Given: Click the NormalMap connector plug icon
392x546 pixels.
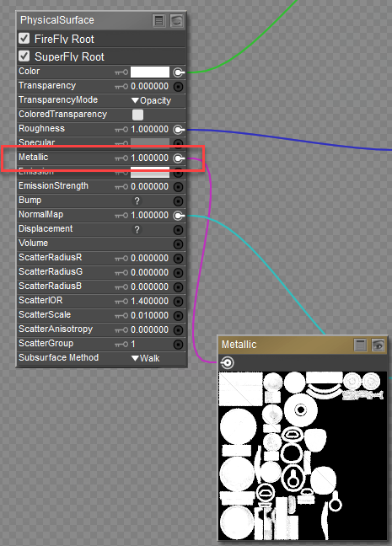Looking at the screenshot, I should pyautogui.click(x=179, y=216).
